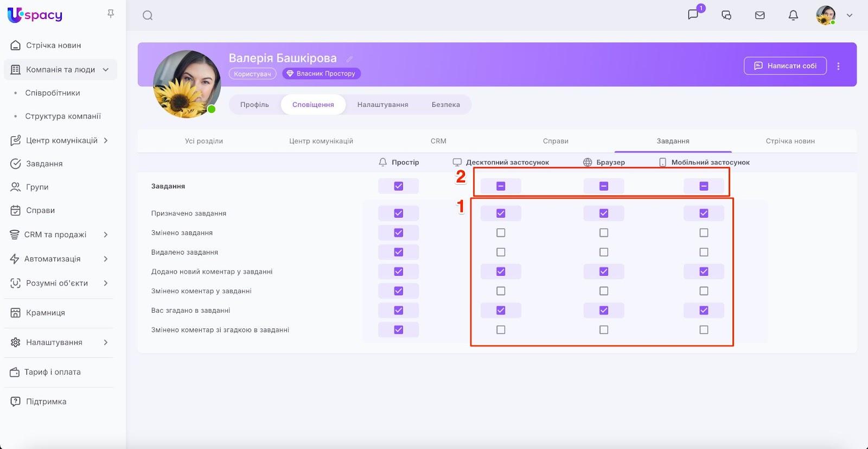Open the mail envelope icon
Image resolution: width=868 pixels, height=449 pixels.
[759, 15]
